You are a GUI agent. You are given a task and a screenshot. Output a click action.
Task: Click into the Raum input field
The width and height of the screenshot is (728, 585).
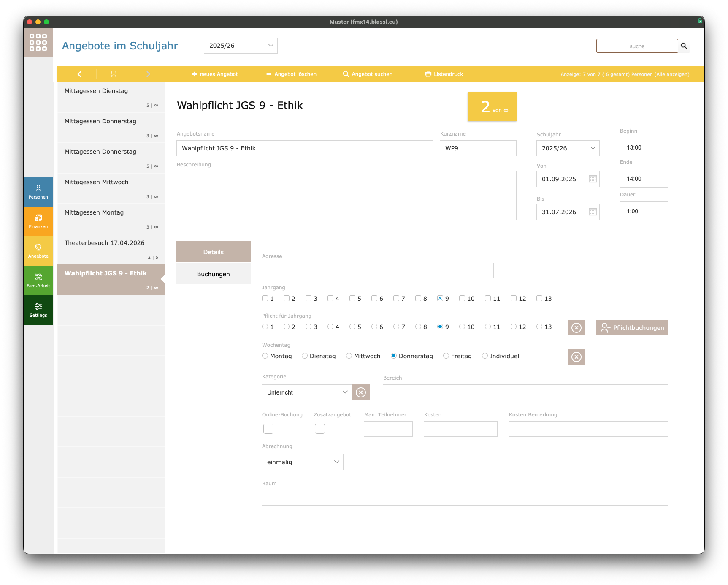pyautogui.click(x=465, y=498)
